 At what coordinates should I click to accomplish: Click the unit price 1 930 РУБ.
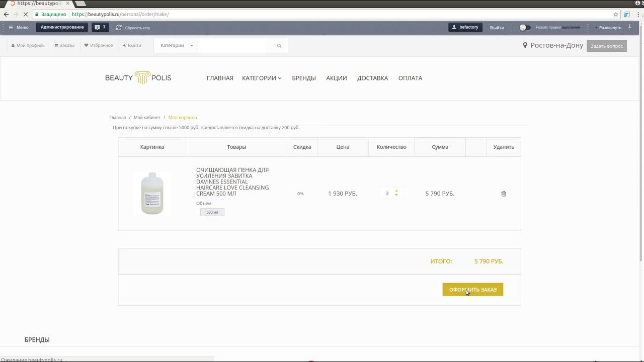coord(343,194)
